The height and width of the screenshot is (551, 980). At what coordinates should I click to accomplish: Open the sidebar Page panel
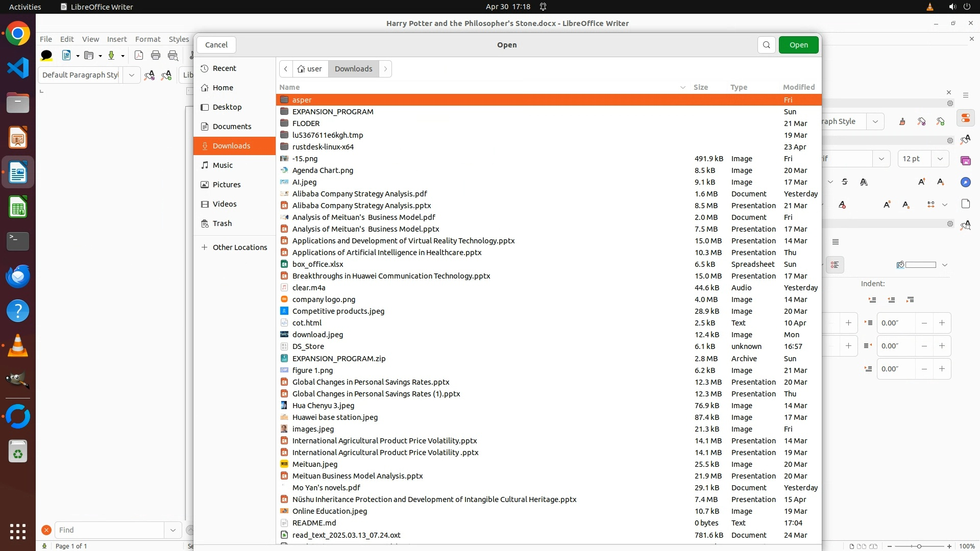coord(965,204)
